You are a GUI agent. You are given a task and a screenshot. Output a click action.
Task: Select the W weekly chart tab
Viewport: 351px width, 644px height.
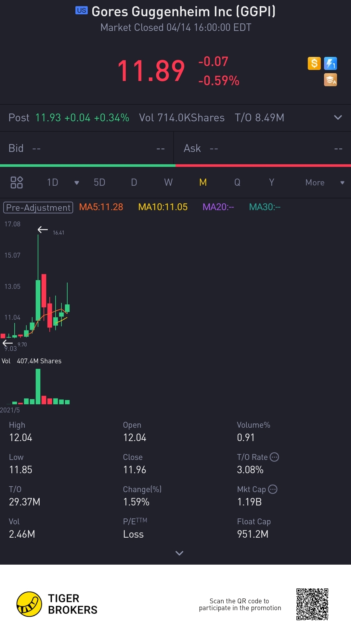tap(168, 182)
